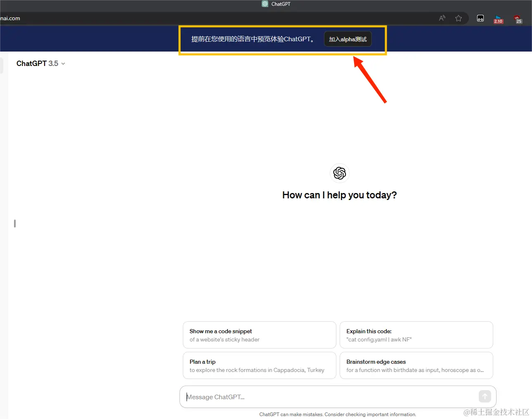The width and height of the screenshot is (532, 419).
Task: Switch to the ChatGPT browser tab
Action: point(276,4)
